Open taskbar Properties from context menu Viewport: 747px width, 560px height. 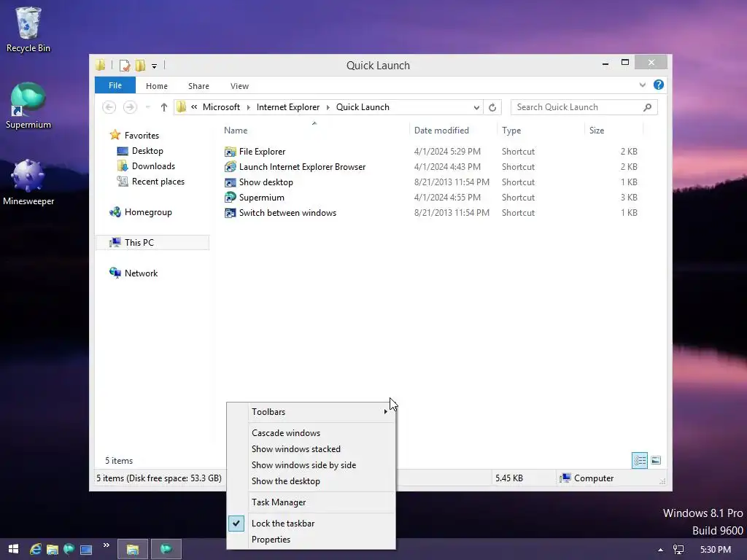tap(311, 540)
